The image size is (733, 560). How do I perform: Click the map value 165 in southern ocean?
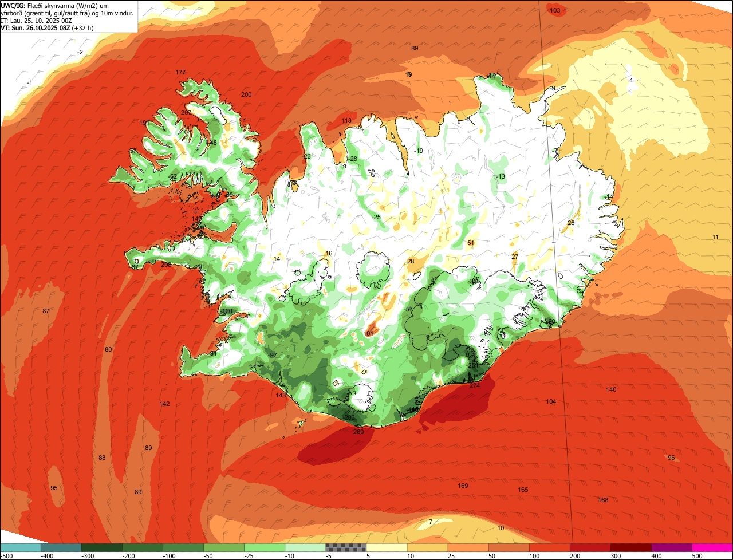[x=523, y=490]
